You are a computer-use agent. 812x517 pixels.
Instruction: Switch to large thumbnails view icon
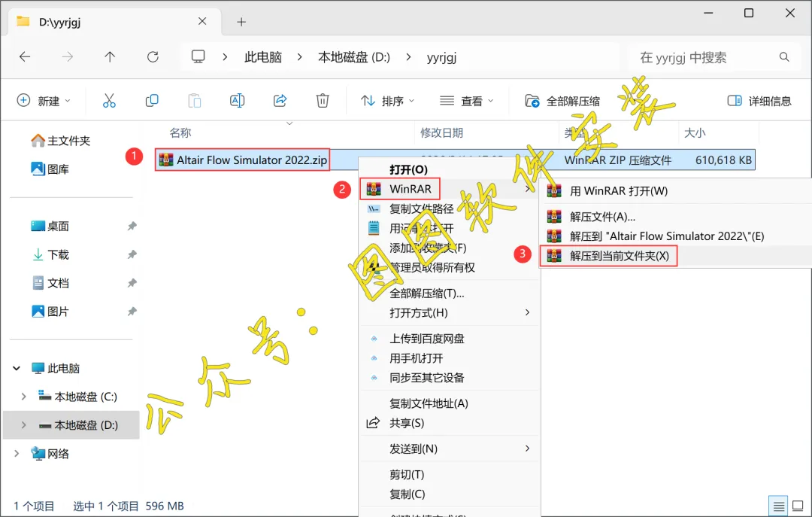tap(798, 506)
